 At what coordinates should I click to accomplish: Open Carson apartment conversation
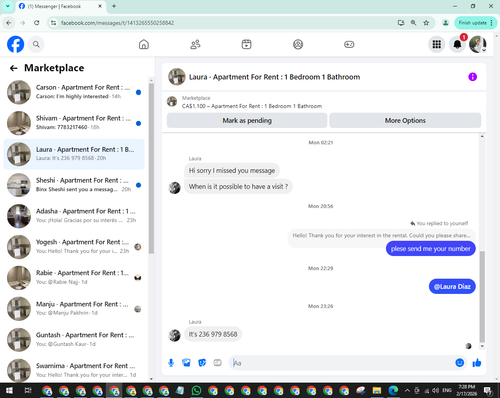[x=74, y=92]
